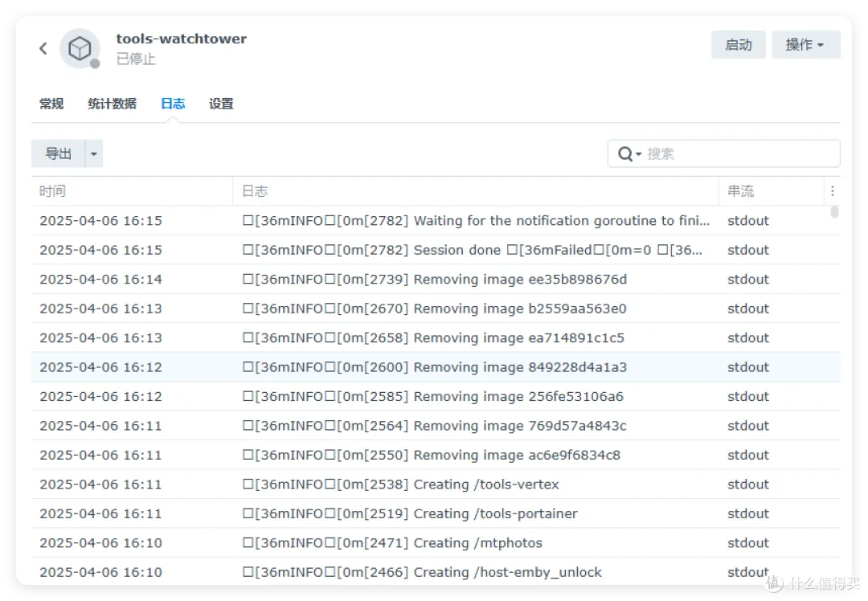Select log 'Removing image 769d57a4843c'

(x=436, y=426)
